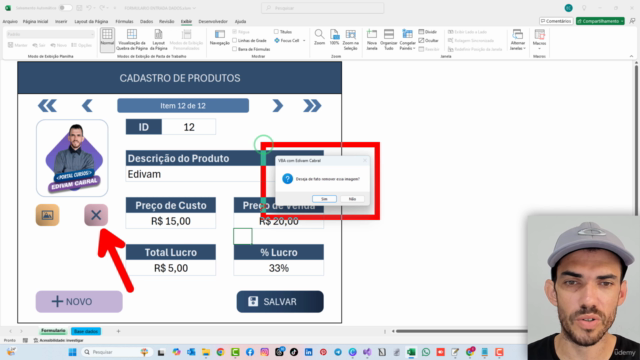Image resolution: width=640 pixels, height=360 pixels.
Task: Open the Windows Start menu
Action: pos(72,352)
